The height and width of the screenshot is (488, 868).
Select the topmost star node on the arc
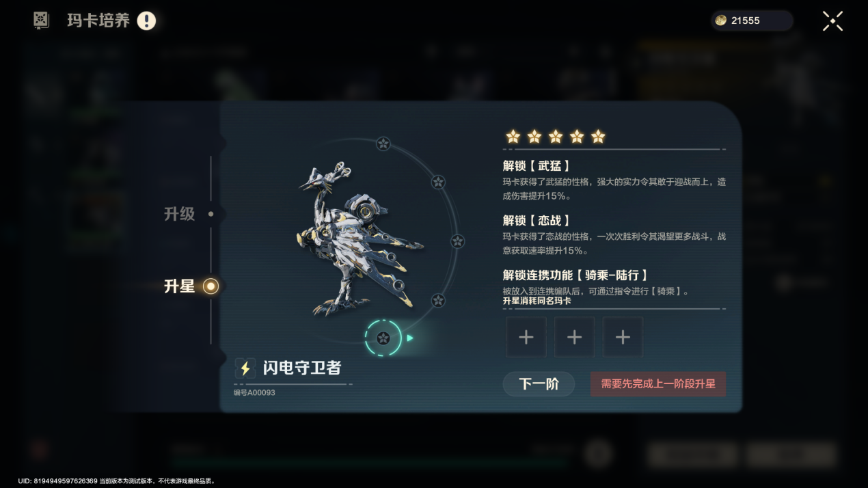click(383, 144)
